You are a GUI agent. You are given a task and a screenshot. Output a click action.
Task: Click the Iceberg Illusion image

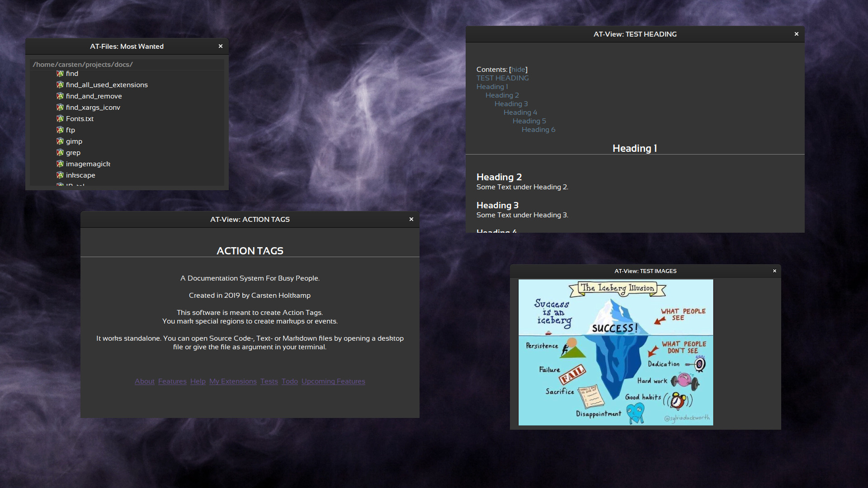pyautogui.click(x=616, y=352)
